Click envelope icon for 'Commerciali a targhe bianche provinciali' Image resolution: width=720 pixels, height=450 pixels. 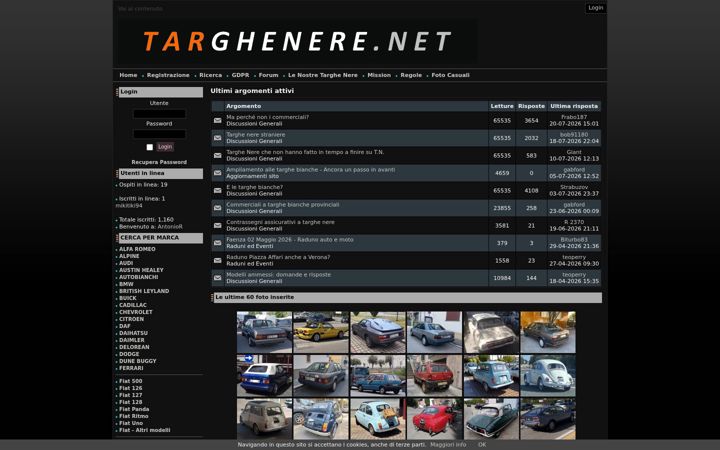(x=218, y=208)
